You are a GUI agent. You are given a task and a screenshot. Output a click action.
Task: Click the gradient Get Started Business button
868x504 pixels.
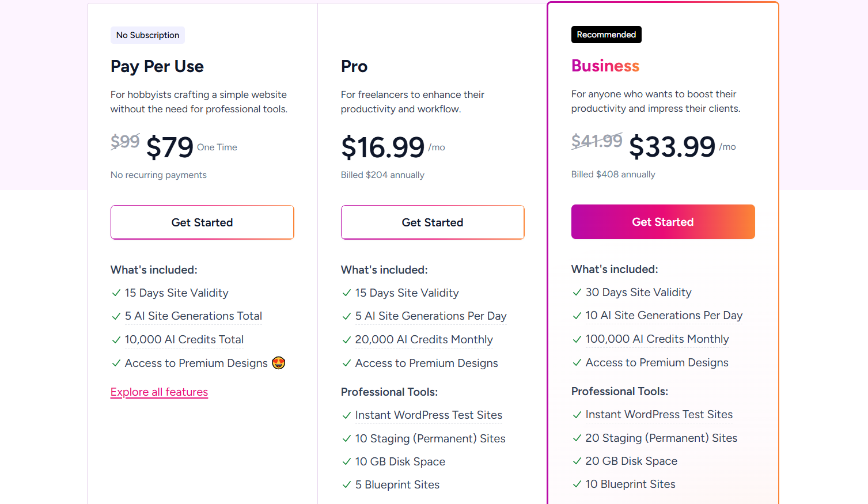tap(663, 222)
